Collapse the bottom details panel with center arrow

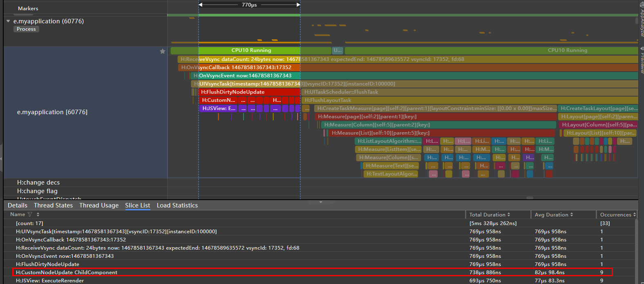point(321,202)
